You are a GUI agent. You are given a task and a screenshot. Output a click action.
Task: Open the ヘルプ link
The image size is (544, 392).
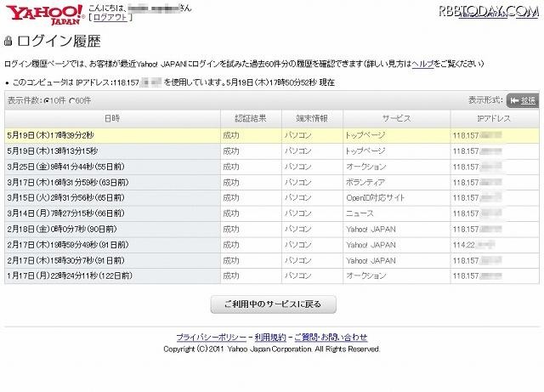(x=422, y=64)
